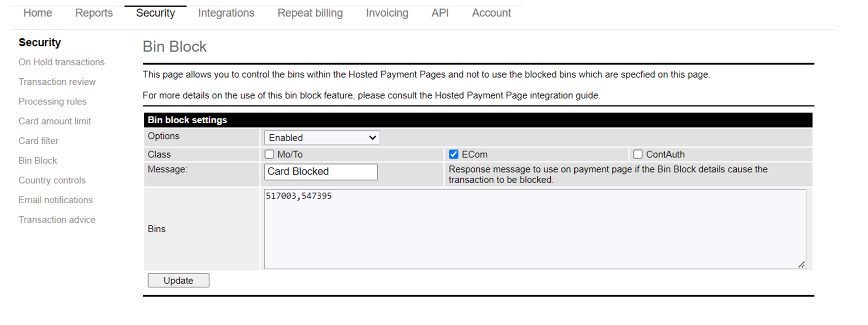Expand the Options Enabled dropdown
The width and height of the screenshot is (868, 325).
[322, 137]
